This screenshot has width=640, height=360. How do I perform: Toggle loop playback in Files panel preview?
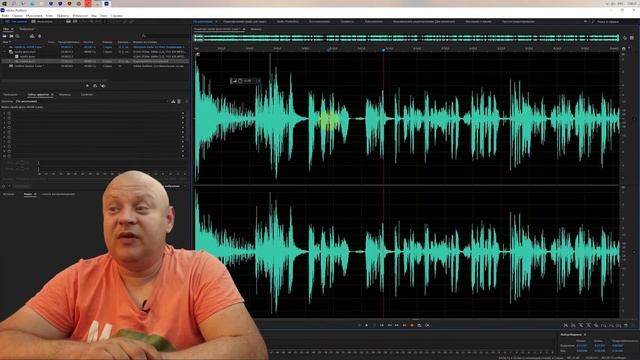95,86
